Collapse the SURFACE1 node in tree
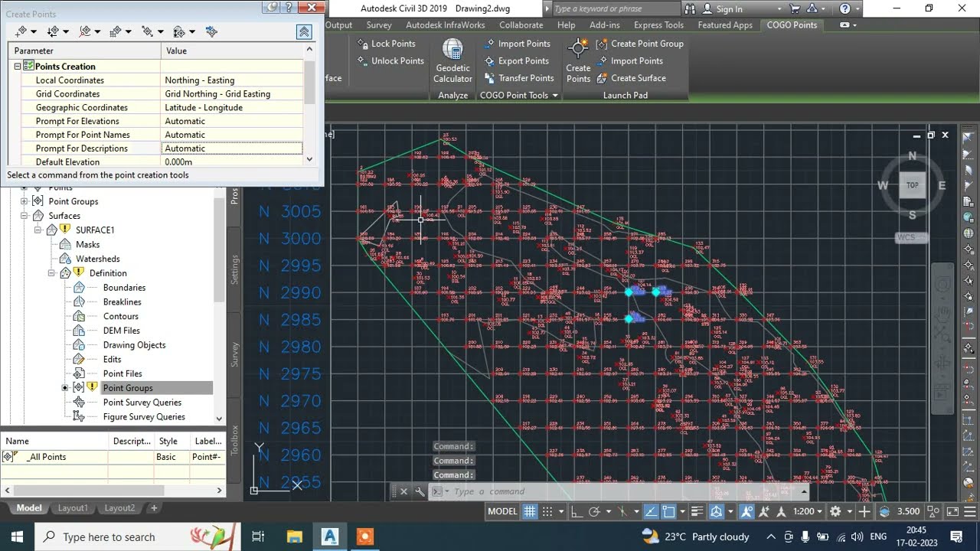 pyautogui.click(x=38, y=230)
